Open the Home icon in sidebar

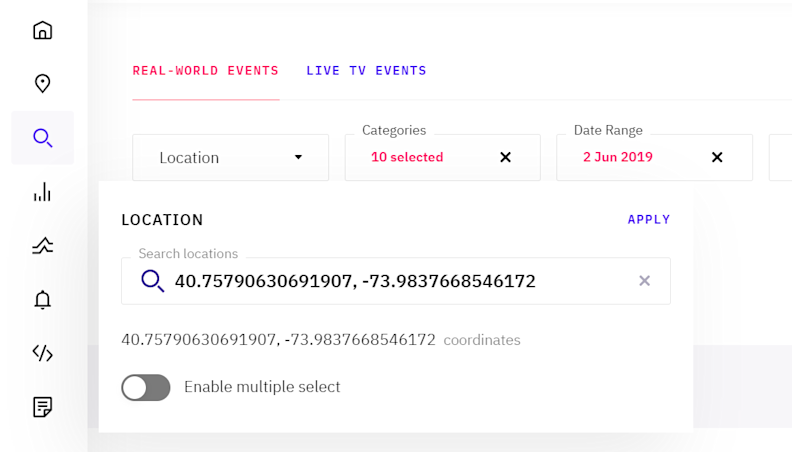(42, 30)
